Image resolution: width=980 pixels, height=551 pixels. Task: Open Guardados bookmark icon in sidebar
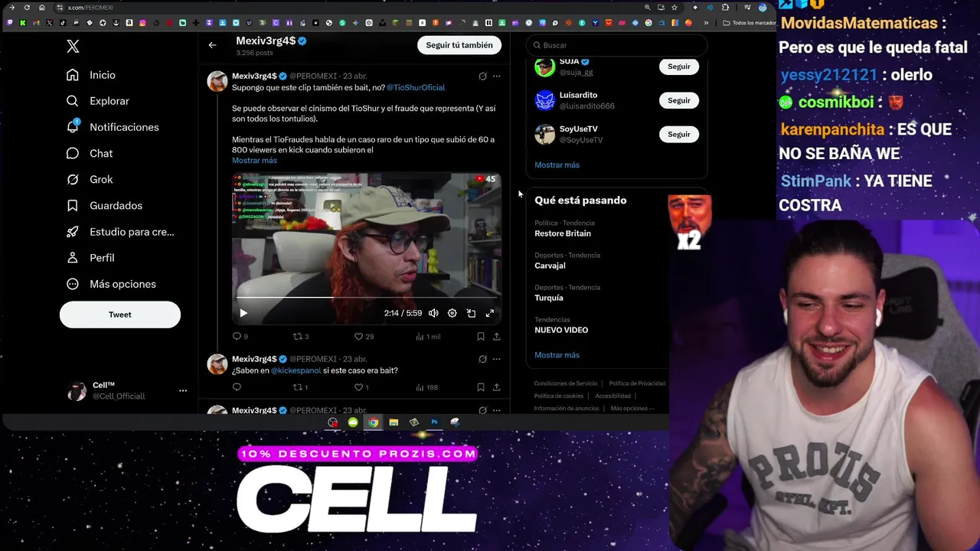tap(73, 205)
